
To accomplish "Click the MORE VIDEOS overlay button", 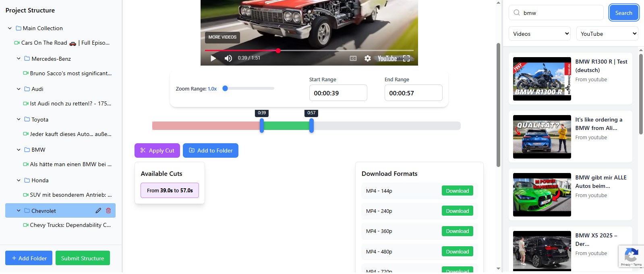I will click(x=222, y=37).
